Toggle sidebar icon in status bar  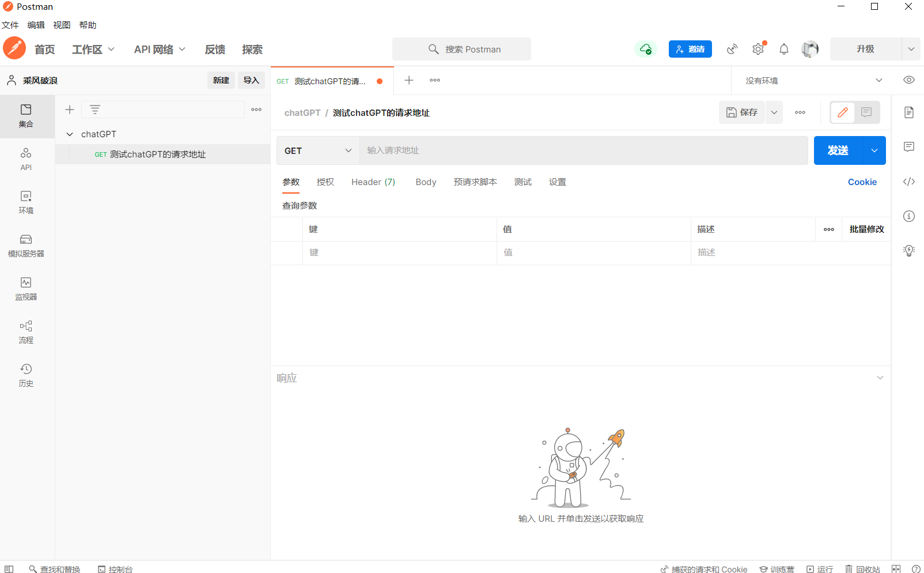point(9,569)
